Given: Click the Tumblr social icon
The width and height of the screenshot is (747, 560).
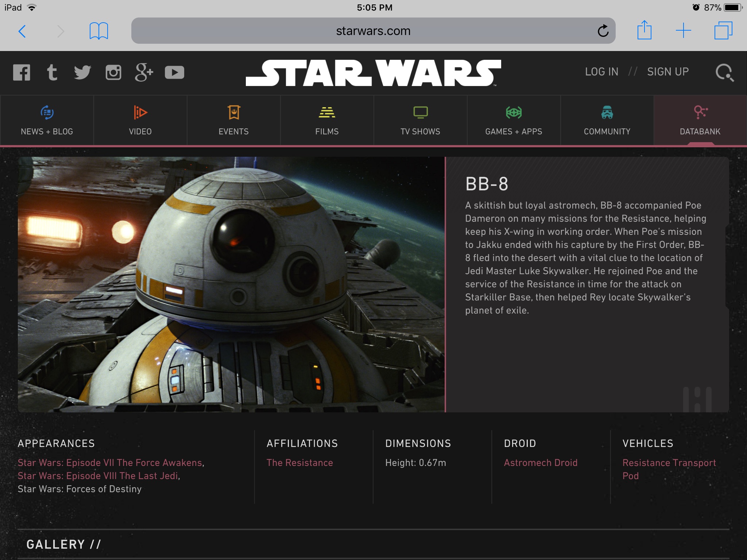Looking at the screenshot, I should tap(52, 73).
